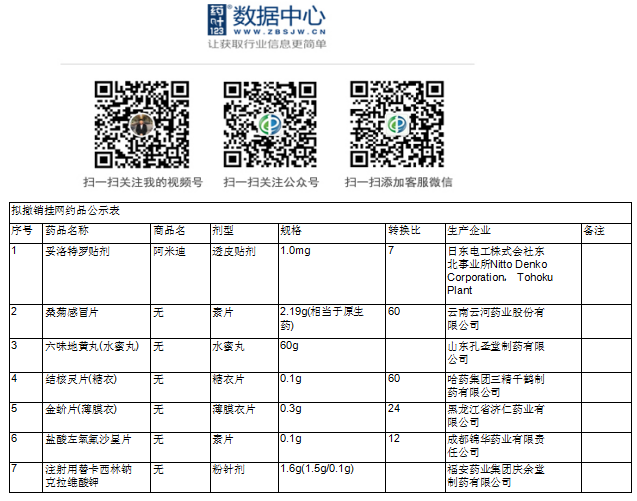
Task: Select dosage form 粉针剂
Action: click(229, 470)
